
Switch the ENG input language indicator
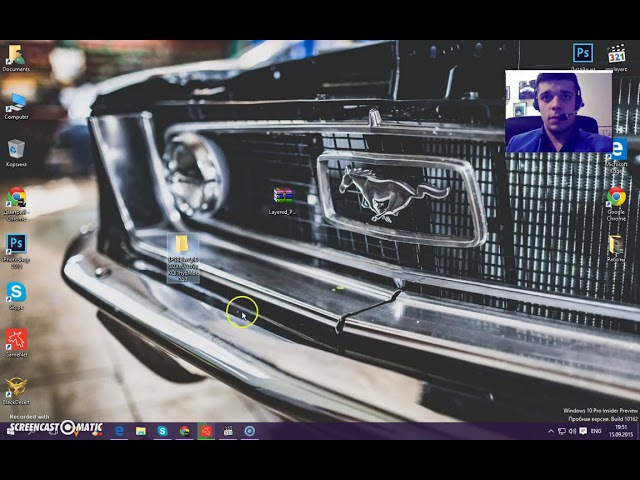point(596,431)
